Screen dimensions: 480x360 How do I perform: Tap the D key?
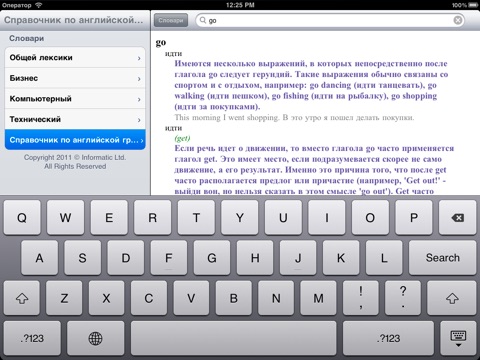pos(126,258)
